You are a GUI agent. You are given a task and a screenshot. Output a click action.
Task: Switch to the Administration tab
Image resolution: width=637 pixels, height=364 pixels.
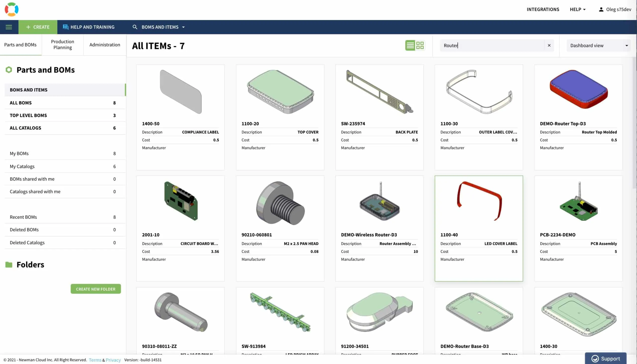(x=105, y=45)
